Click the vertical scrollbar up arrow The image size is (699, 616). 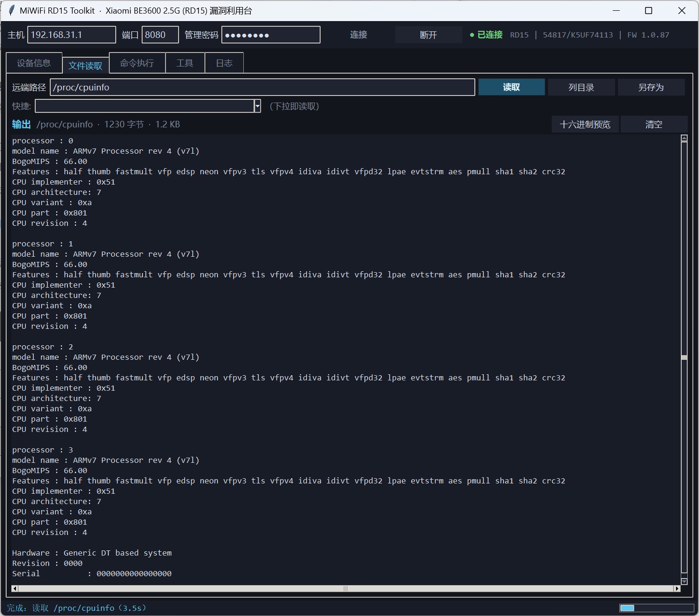tap(684, 138)
